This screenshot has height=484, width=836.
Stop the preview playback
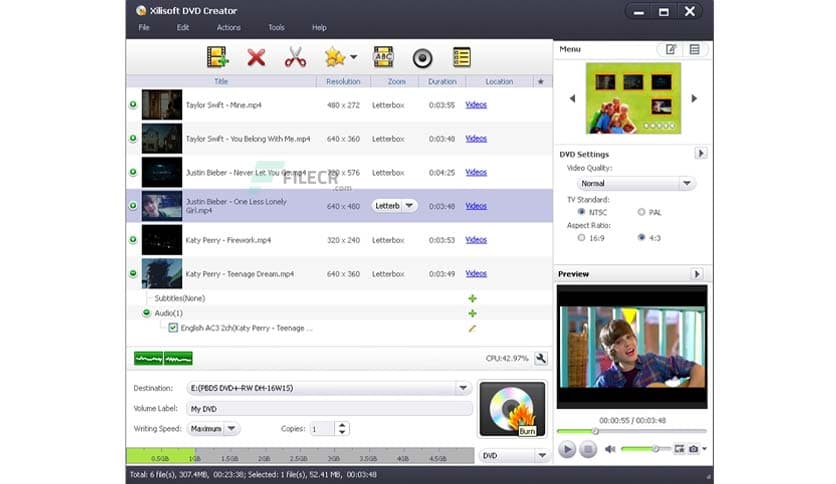[588, 449]
